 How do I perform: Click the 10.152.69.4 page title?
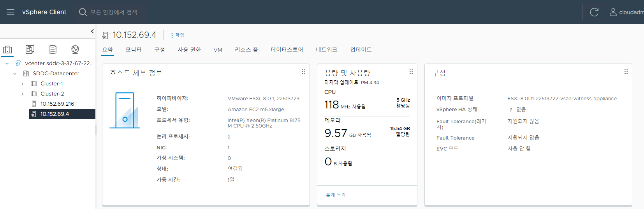[134, 35]
